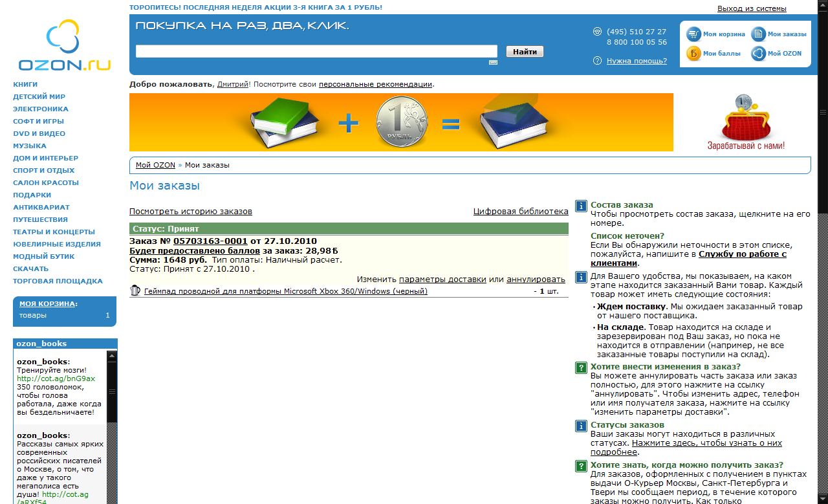Open Посмотреть историю заказов link
This screenshot has width=828, height=504.
191,212
